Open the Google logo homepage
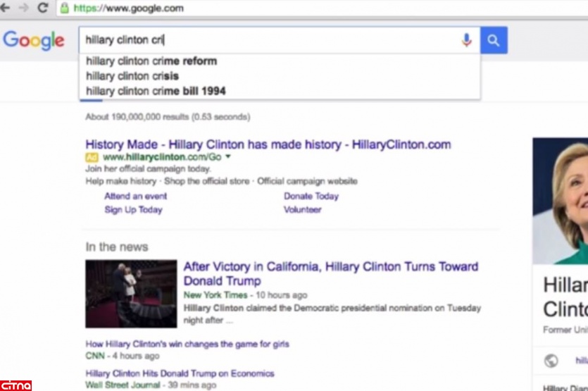588x391 pixels. (x=34, y=41)
